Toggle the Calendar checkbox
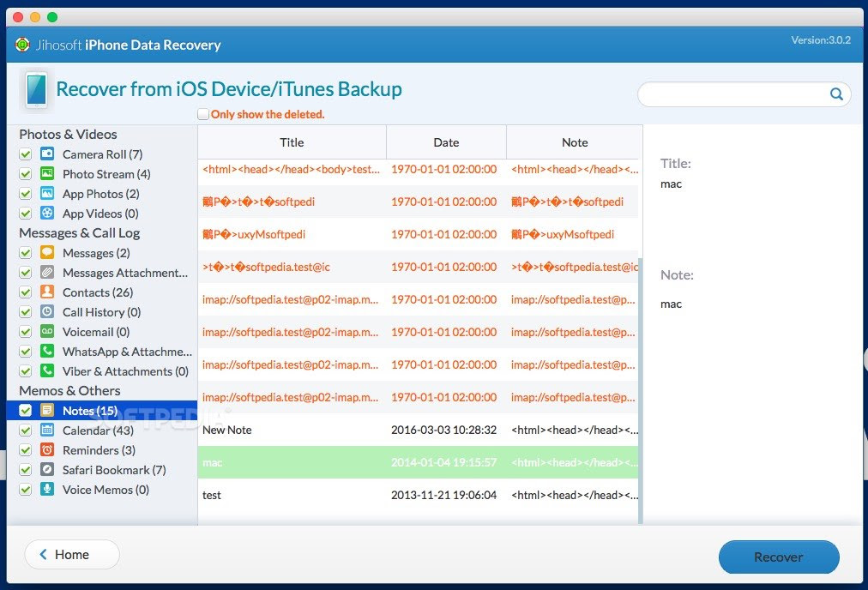The height and width of the screenshot is (590, 868). (26, 430)
